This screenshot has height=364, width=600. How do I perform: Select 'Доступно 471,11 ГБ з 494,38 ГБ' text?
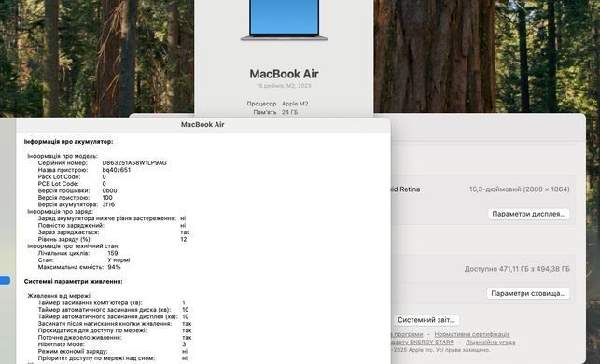click(x=517, y=269)
